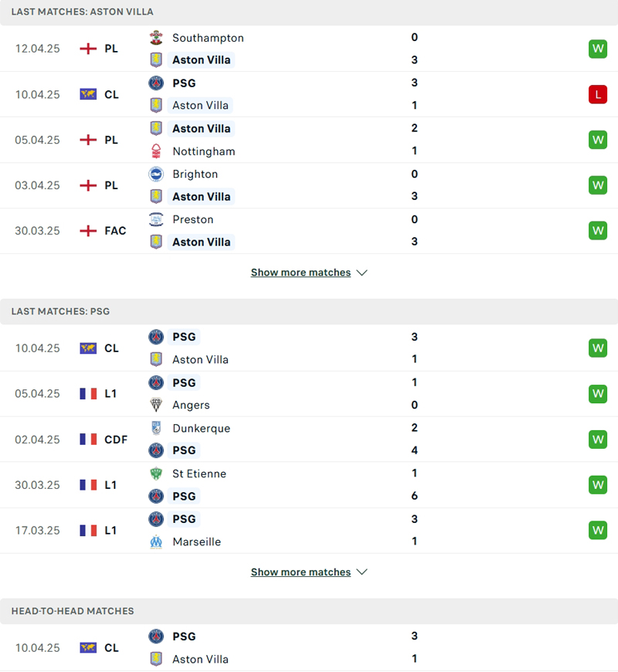Expand Show more matches under PSG section

coord(301,572)
